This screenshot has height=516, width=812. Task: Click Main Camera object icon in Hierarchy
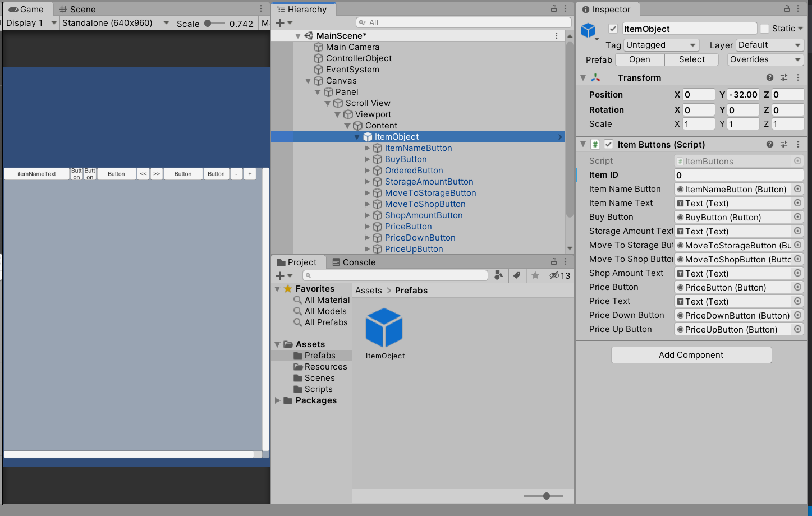[318, 47]
